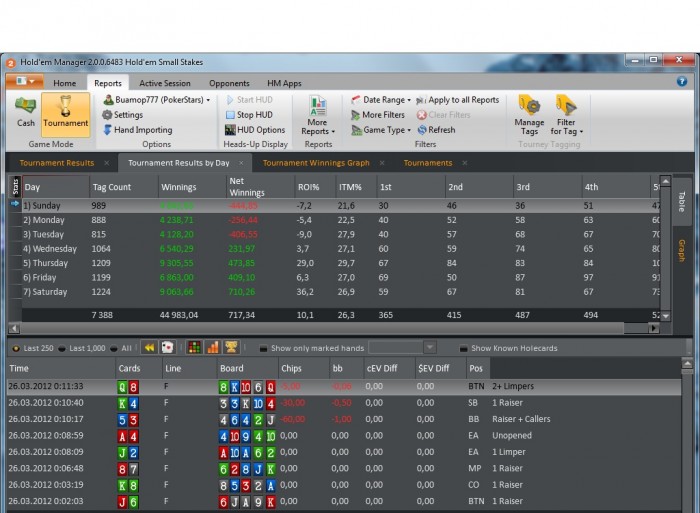Click Apply to all Reports

(458, 100)
